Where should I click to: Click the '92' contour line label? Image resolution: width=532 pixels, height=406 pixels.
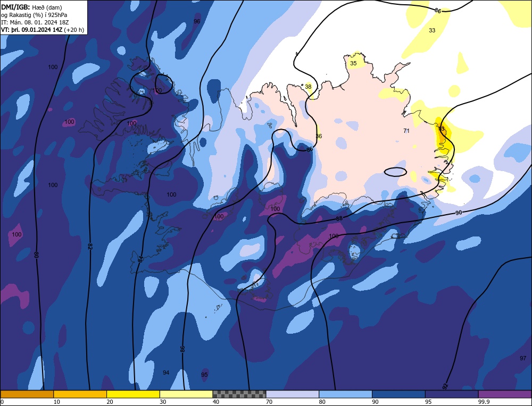[x=445, y=386]
